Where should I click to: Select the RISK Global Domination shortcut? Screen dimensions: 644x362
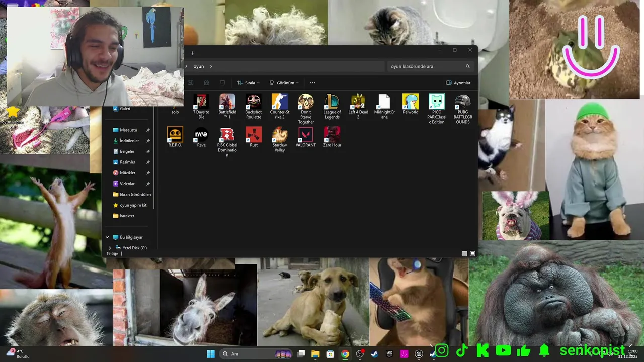227,142
